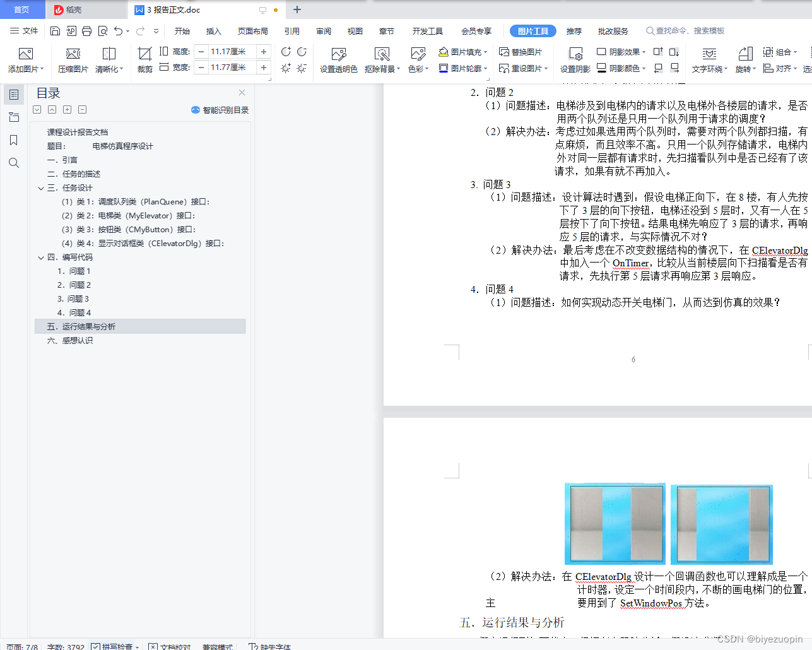Open Shadow Color (阴影颜色) picker

pos(621,68)
